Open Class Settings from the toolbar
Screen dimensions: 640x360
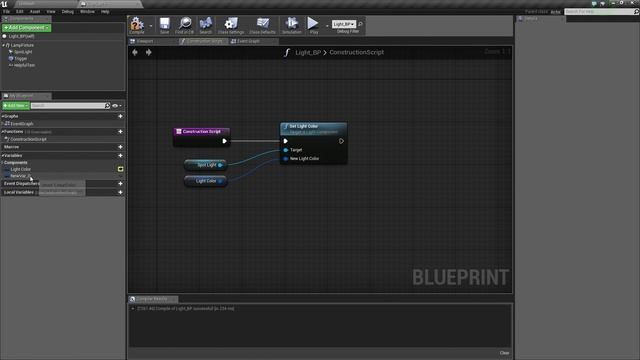pyautogui.click(x=231, y=25)
